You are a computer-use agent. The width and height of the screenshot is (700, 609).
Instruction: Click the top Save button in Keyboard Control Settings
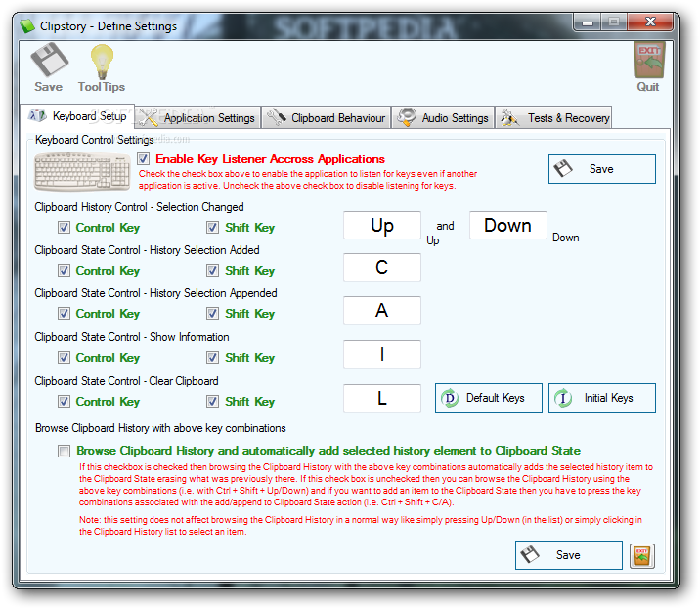(x=602, y=169)
